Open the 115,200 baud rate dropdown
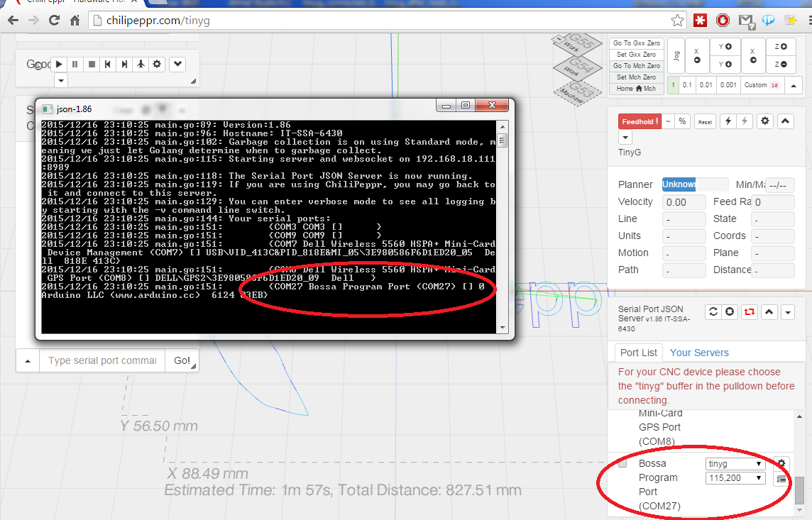 (x=735, y=478)
